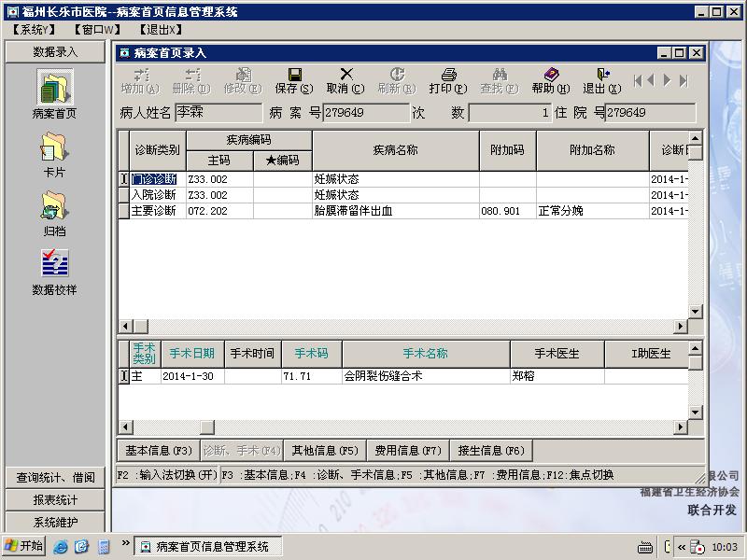Open the 病案首页 sidebar icon
747x560 pixels.
click(54, 94)
